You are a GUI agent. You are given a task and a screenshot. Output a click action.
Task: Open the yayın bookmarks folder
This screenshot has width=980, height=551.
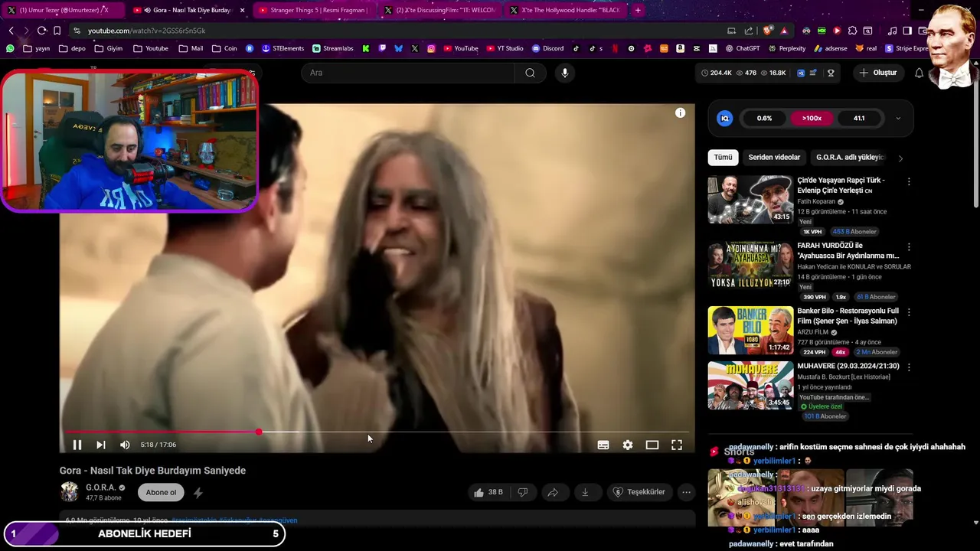click(36, 48)
